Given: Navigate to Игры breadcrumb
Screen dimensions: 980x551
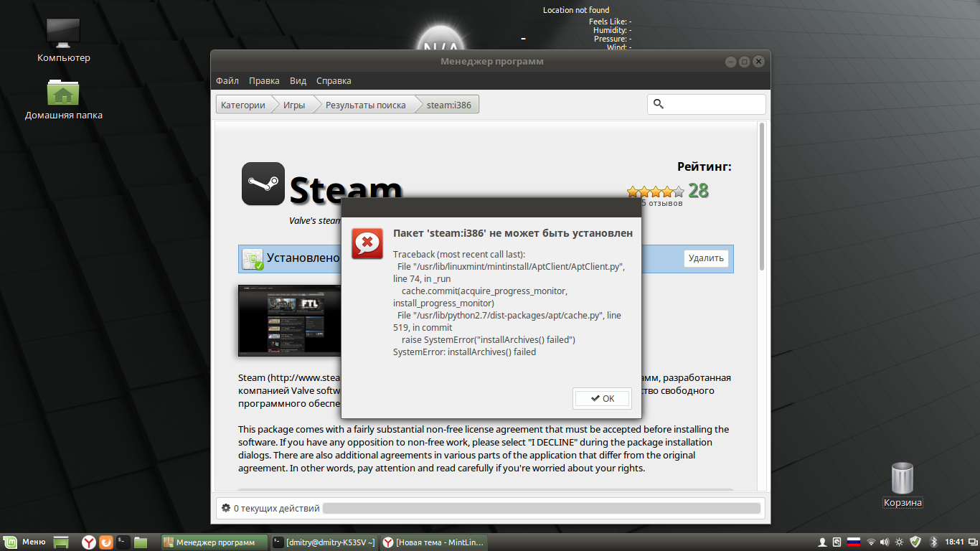Looking at the screenshot, I should [x=294, y=105].
